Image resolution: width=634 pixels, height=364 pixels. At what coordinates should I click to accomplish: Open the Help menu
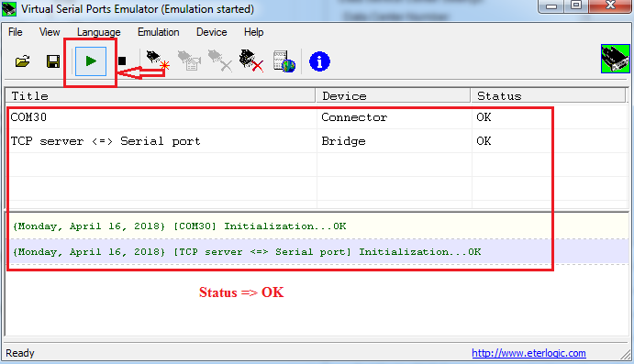253,32
